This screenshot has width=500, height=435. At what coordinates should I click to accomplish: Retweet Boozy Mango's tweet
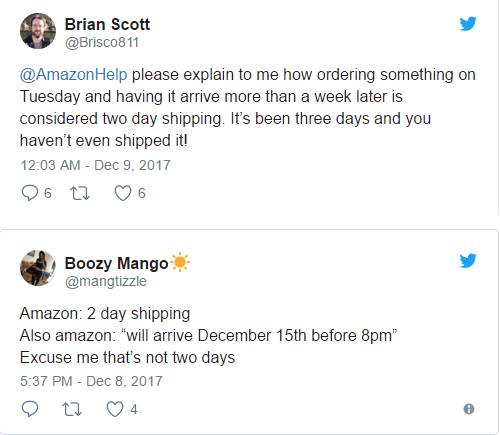point(72,409)
